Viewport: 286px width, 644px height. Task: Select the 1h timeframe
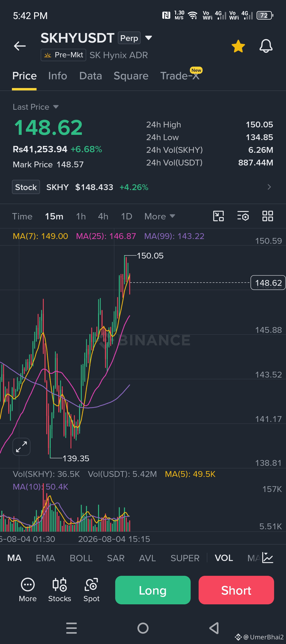click(x=81, y=216)
